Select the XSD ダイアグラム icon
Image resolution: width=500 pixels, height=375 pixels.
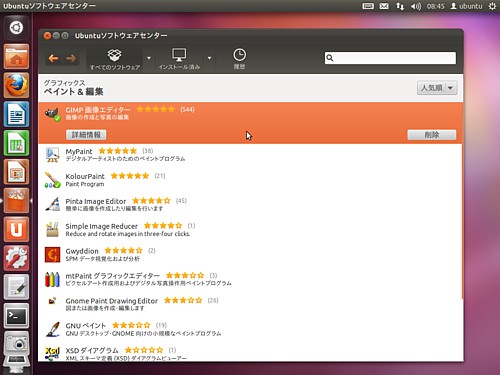52,353
